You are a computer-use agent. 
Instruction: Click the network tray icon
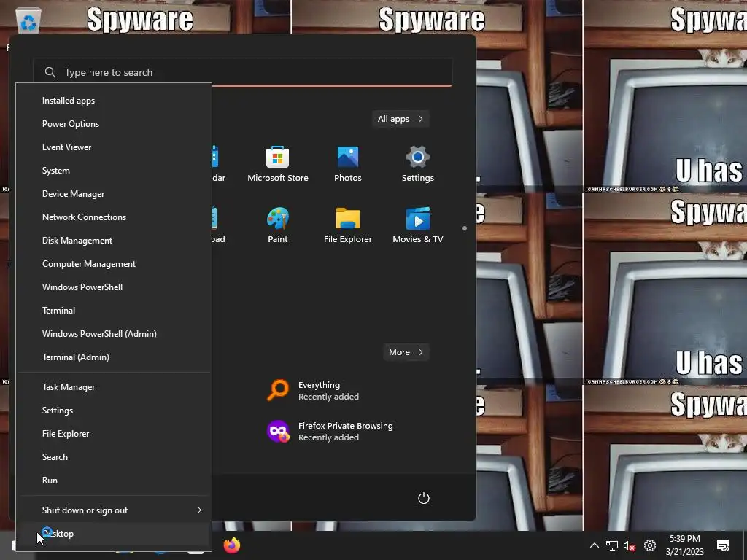pos(612,545)
